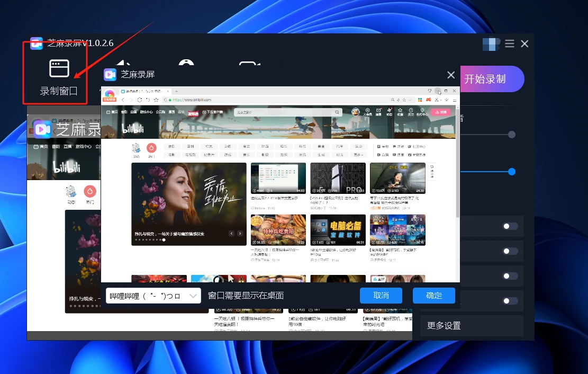Click the 芝麻录屏 dialog logo icon
The height and width of the screenshot is (374, 588).
tap(110, 75)
